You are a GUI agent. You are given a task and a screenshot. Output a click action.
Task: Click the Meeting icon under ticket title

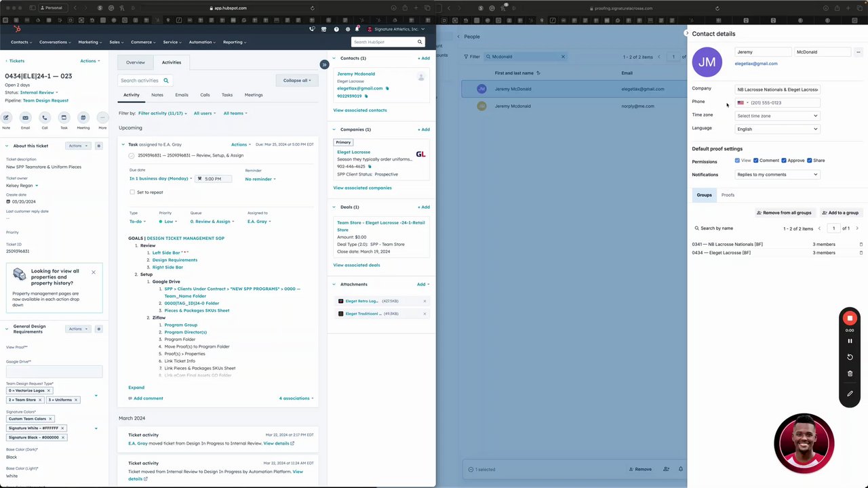(x=83, y=117)
